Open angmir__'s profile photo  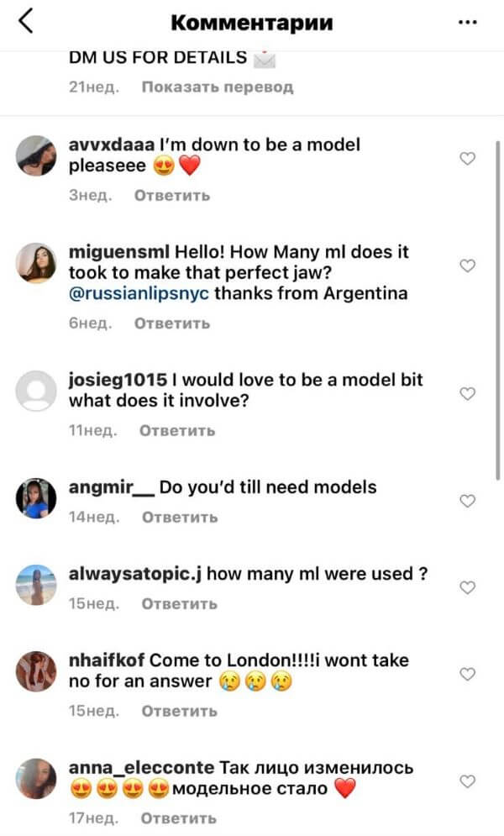[36, 499]
